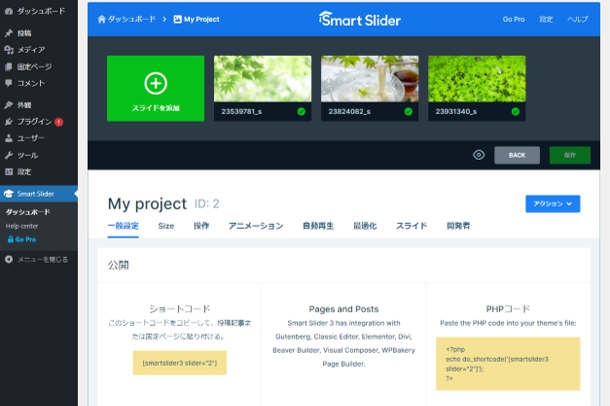Open the アクション dropdown button

552,204
